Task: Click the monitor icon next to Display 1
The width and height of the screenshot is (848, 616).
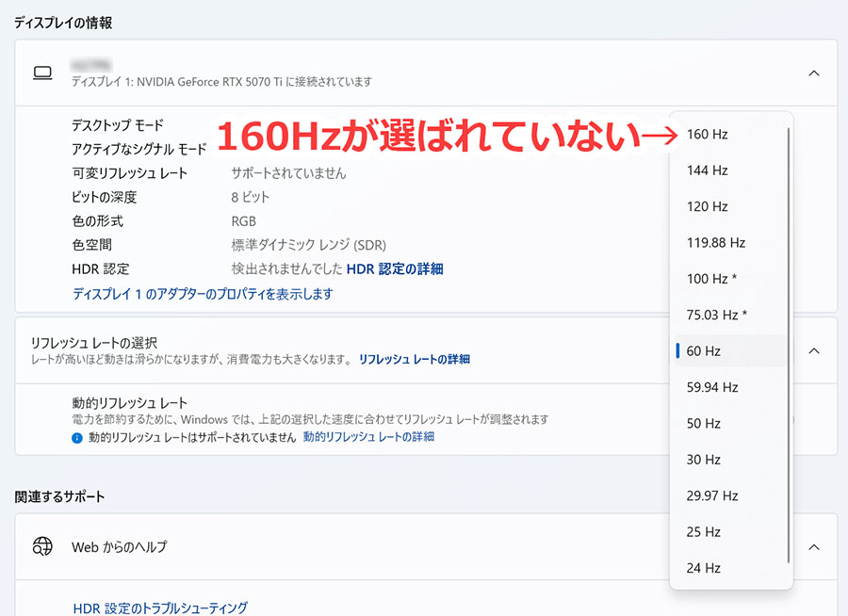Action: (x=42, y=73)
